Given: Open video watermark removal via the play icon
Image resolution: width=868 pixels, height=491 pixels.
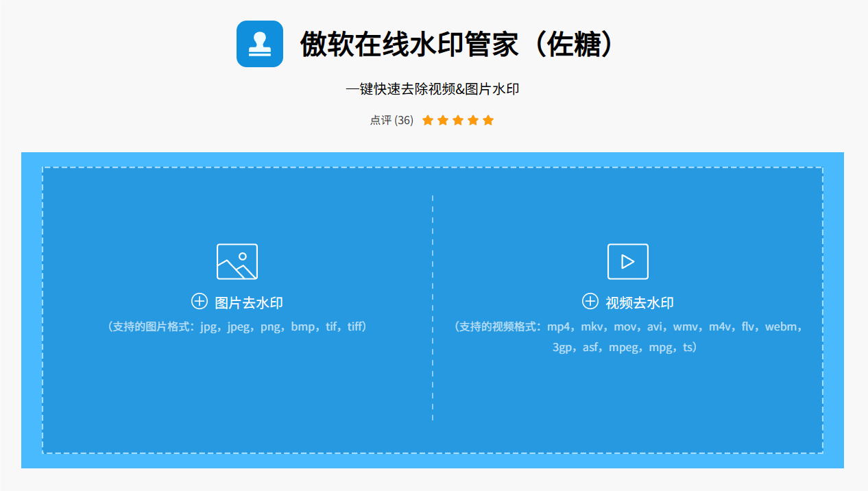Looking at the screenshot, I should 627,261.
